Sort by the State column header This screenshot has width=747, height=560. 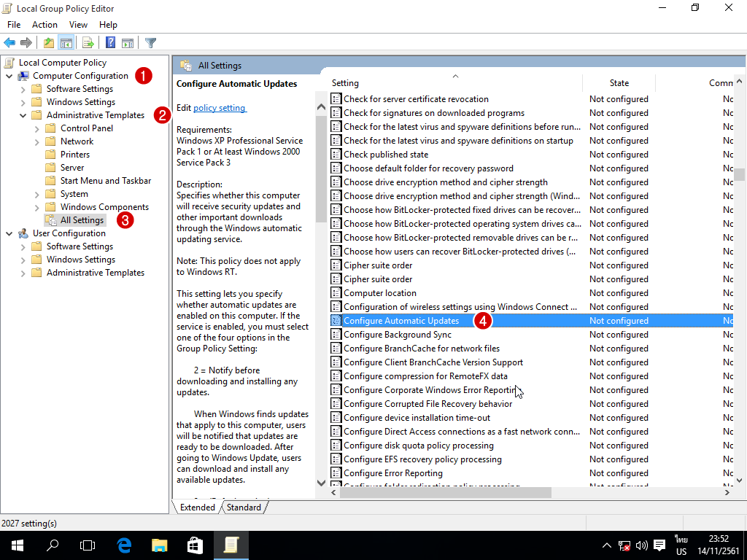pos(619,83)
